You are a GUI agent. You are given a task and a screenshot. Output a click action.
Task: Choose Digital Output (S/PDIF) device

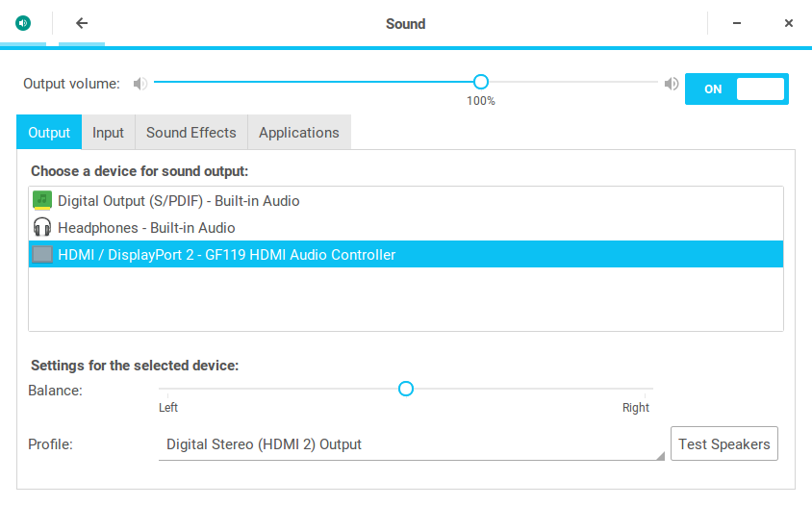[x=178, y=201]
